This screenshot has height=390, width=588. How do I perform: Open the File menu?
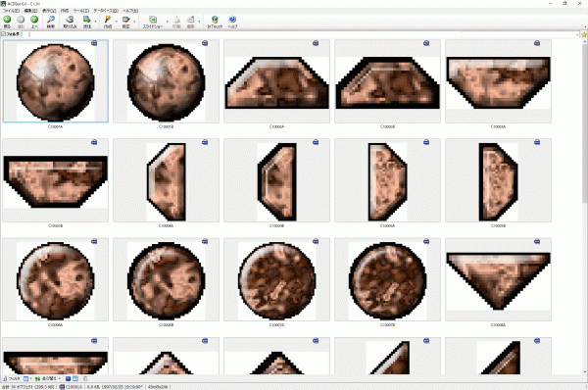click(x=11, y=11)
